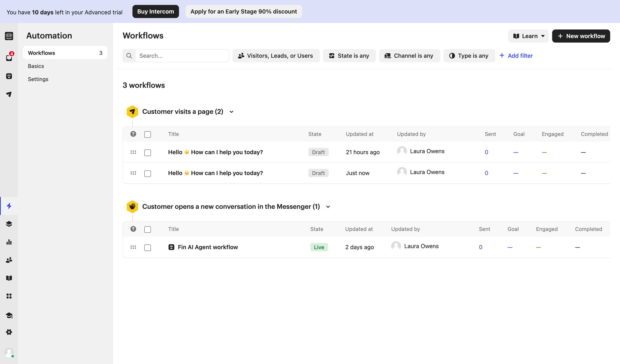The image size is (620, 364).
Task: Collapse the Customer visits a page section
Action: click(x=231, y=112)
